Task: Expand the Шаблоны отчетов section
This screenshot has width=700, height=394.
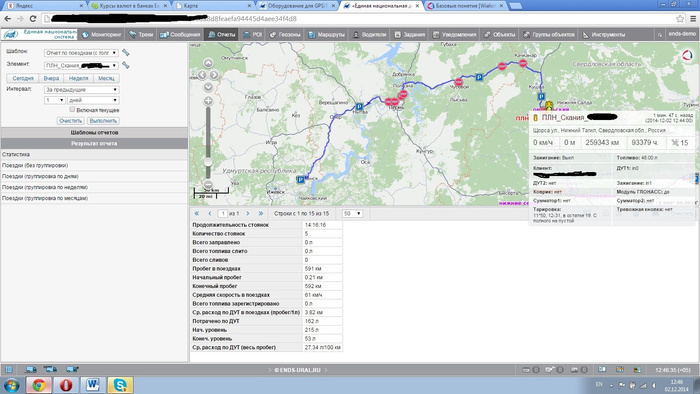Action: [x=94, y=133]
